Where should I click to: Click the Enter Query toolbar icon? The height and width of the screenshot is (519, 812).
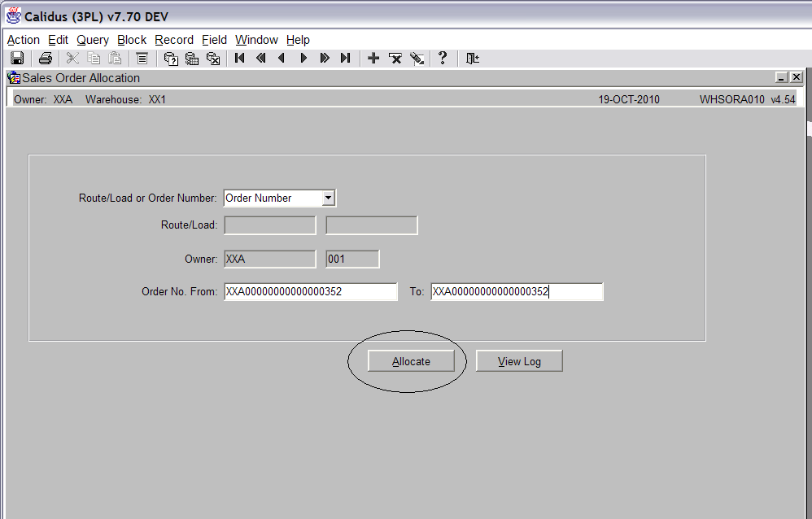tap(171, 59)
